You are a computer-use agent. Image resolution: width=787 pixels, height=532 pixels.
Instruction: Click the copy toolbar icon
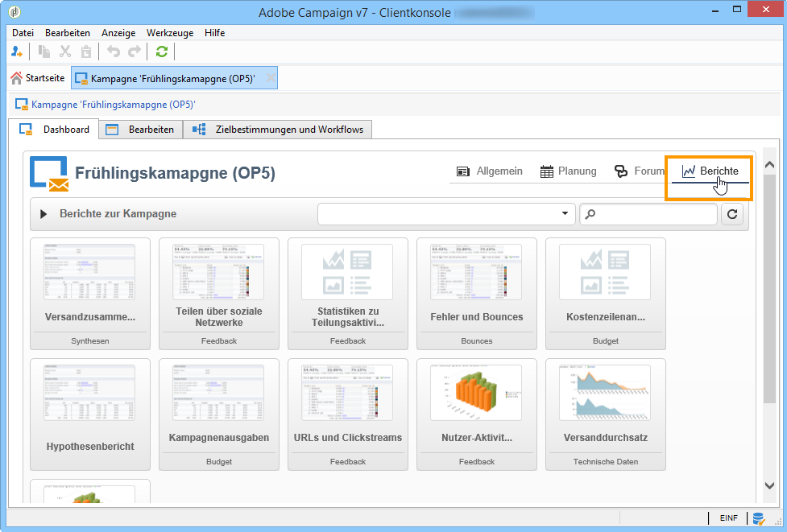44,52
